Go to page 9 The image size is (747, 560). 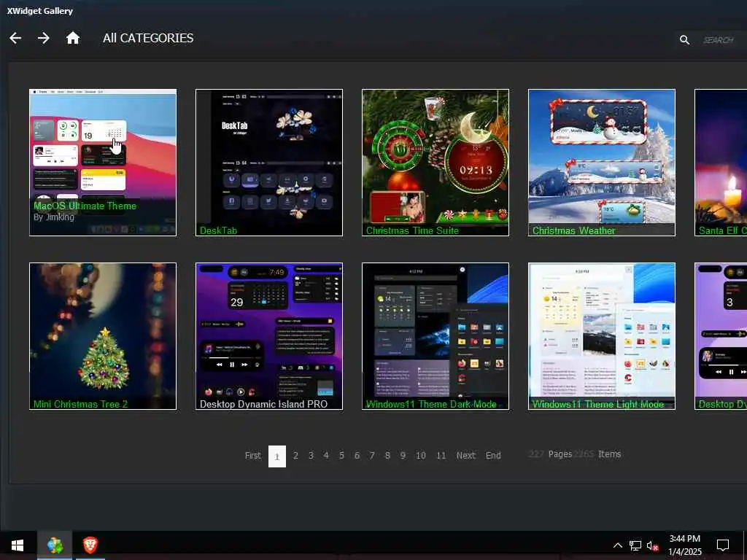[403, 456]
